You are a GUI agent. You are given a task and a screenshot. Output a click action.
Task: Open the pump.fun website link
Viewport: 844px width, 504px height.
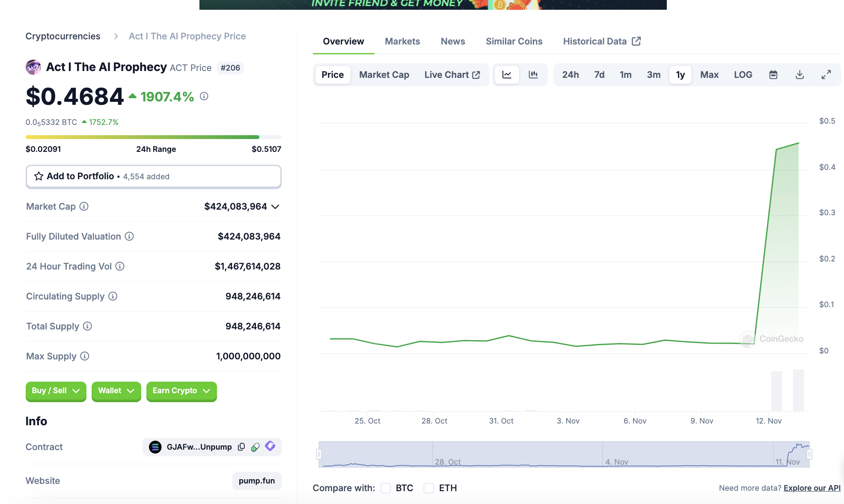coord(256,481)
